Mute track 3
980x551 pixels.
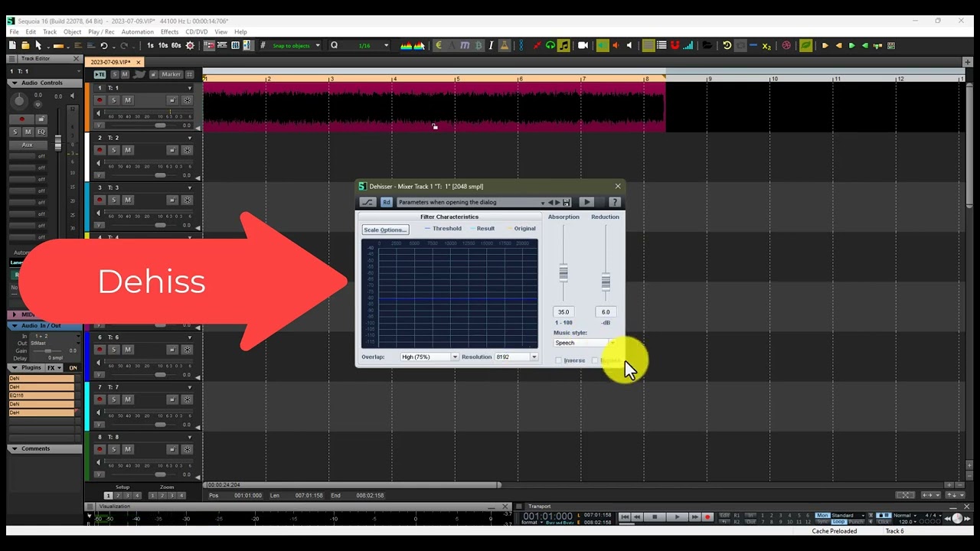128,200
